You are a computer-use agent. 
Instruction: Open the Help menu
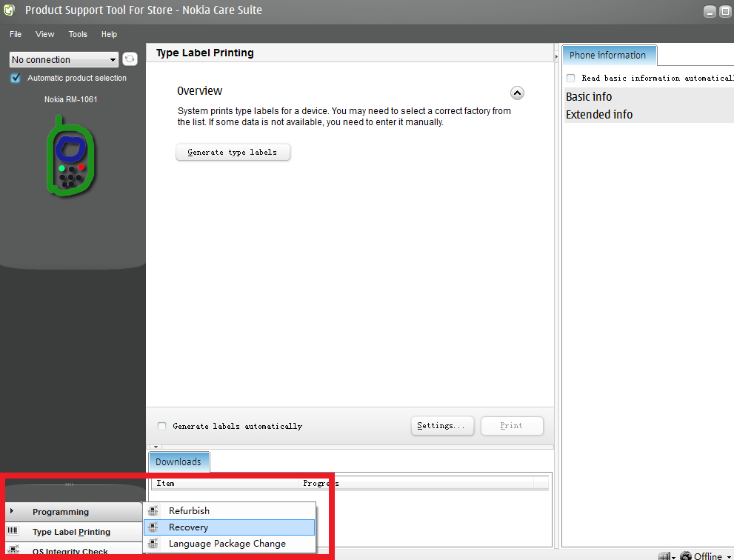(x=109, y=34)
